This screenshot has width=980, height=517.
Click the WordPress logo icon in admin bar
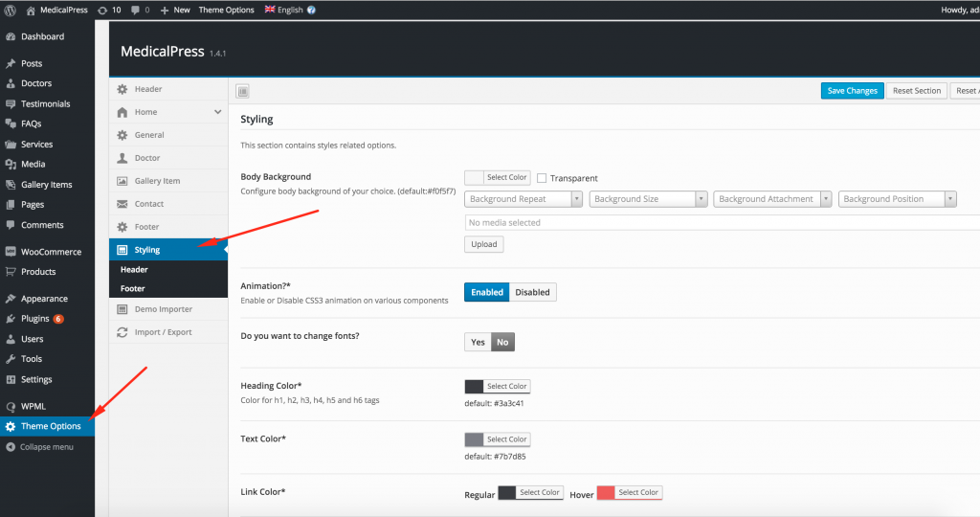pyautogui.click(x=10, y=10)
